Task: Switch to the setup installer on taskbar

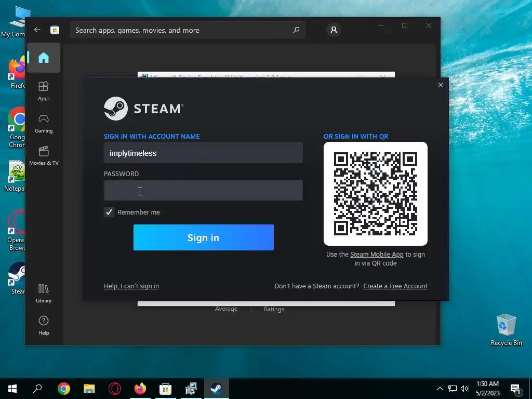Action: click(x=191, y=389)
